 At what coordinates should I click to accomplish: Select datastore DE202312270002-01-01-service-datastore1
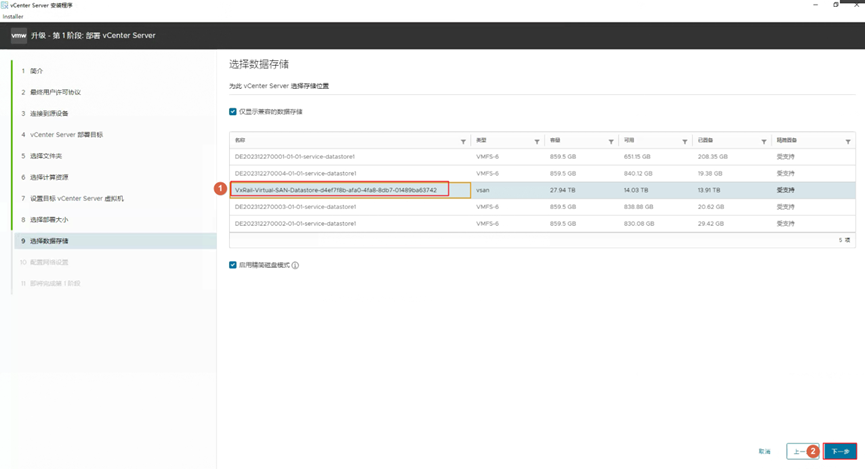coord(295,223)
